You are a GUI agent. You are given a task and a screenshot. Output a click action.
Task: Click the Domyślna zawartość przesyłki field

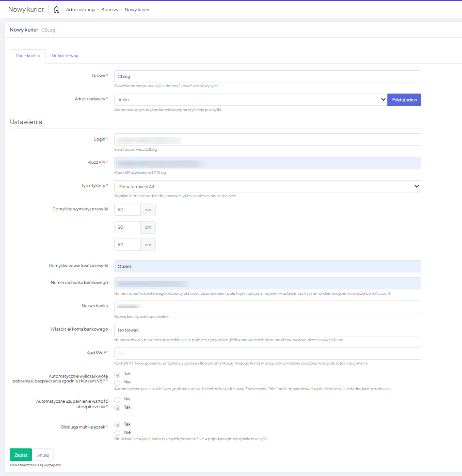coord(268,267)
